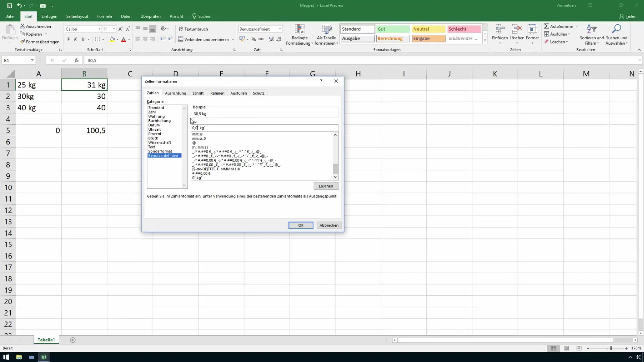Screen dimensions: 644x362
Task: Toggle bold F formatting
Action: (x=68, y=39)
